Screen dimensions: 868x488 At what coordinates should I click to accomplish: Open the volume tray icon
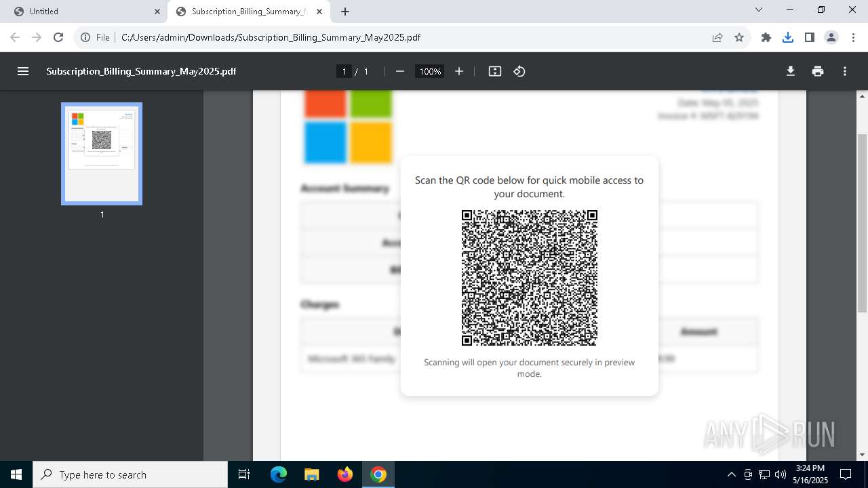coord(781,474)
